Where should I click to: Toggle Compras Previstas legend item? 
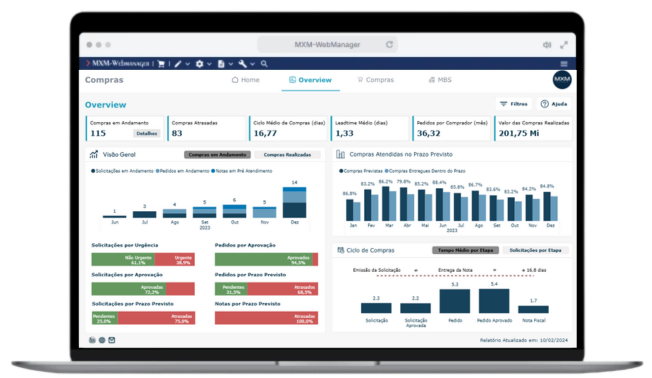point(361,171)
